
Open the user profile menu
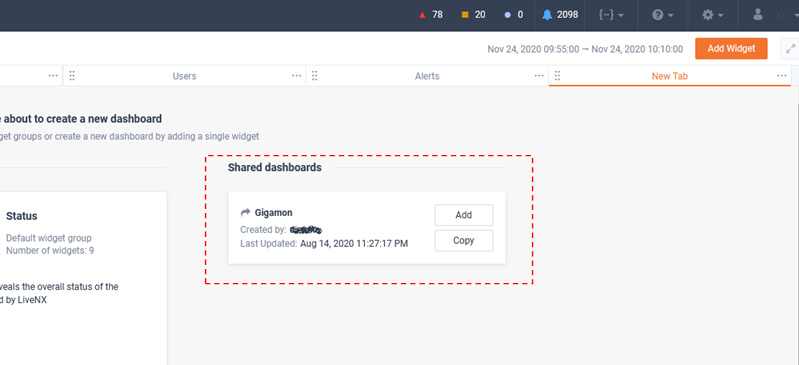coord(758,15)
